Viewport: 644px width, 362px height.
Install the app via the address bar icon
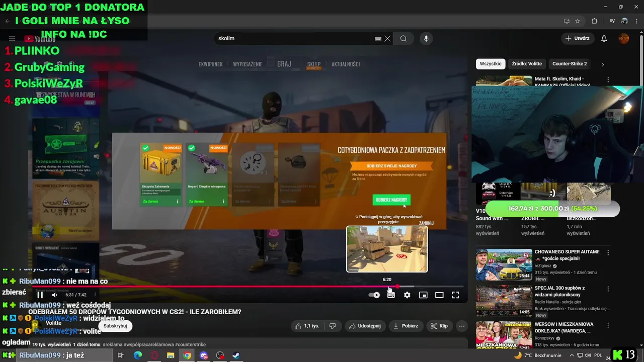click(567, 21)
